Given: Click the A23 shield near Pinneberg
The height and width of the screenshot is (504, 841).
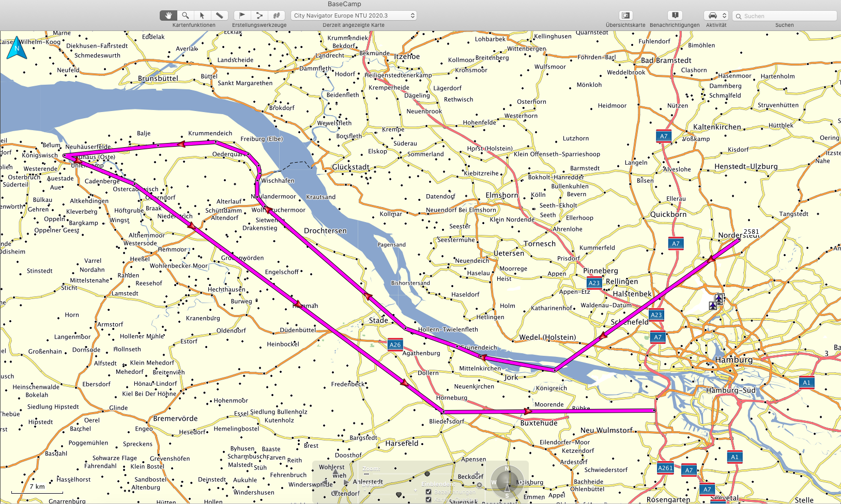Looking at the screenshot, I should click(x=594, y=282).
